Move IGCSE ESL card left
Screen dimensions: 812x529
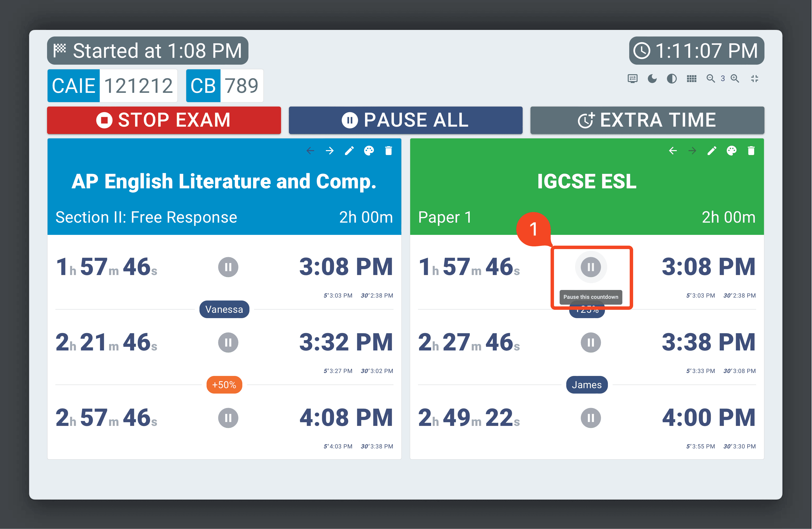[x=672, y=151]
